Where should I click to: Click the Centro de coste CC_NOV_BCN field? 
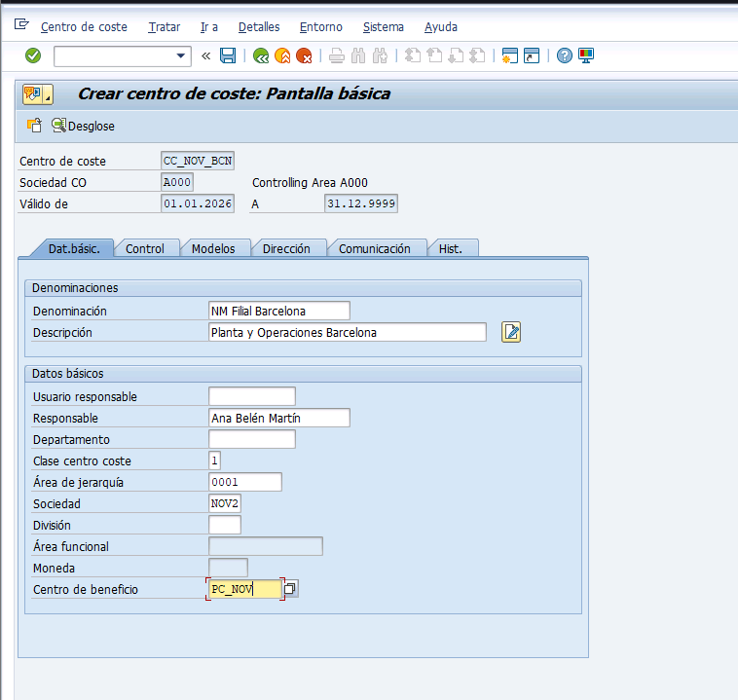coord(198,161)
